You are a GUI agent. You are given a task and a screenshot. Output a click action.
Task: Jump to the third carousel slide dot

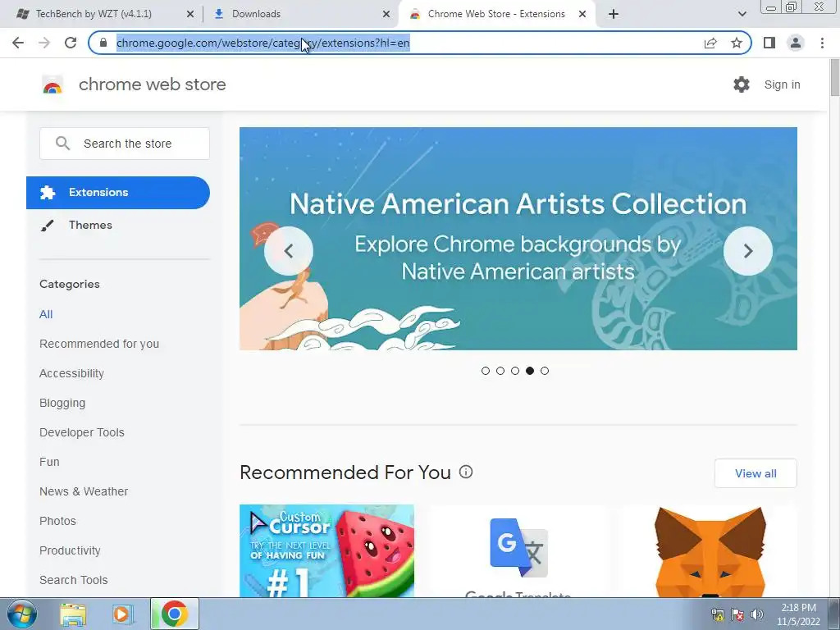515,371
